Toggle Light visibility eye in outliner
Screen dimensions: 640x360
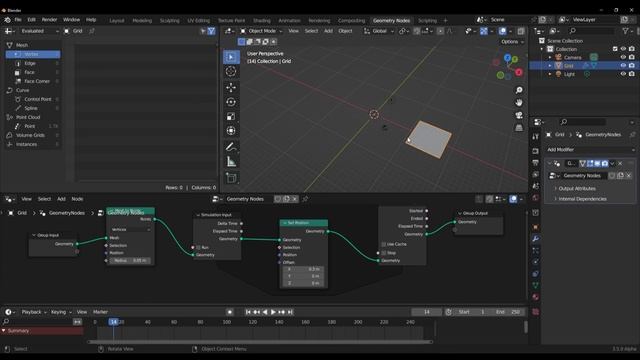coord(623,74)
